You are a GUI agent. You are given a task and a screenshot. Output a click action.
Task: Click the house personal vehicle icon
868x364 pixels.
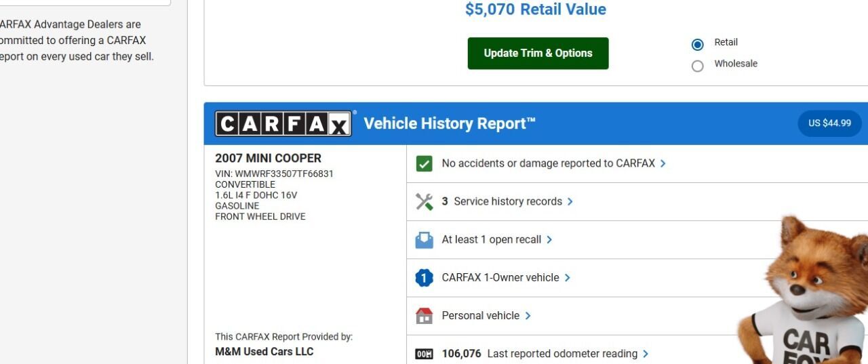pyautogui.click(x=424, y=315)
